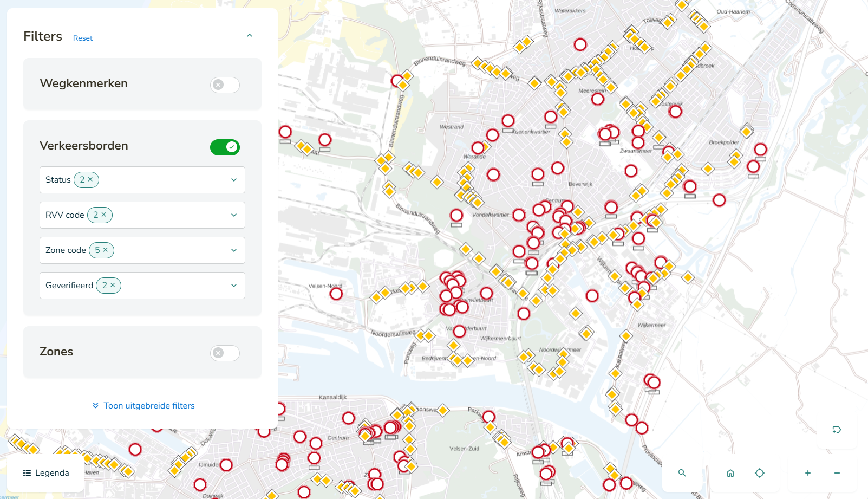Image resolution: width=868 pixels, height=499 pixels.
Task: Open the RVV code dropdown arrow
Action: (234, 215)
